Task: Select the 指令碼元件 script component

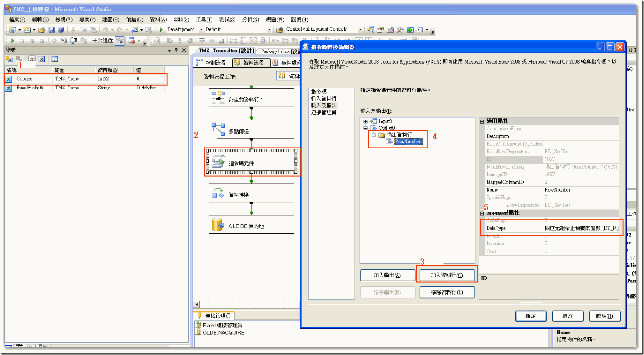Action: tap(251, 162)
